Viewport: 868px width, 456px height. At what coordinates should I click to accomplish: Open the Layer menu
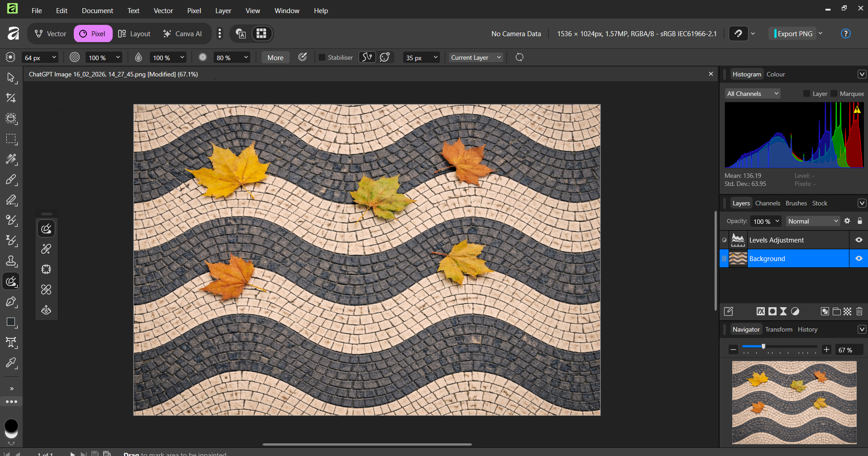(x=223, y=10)
